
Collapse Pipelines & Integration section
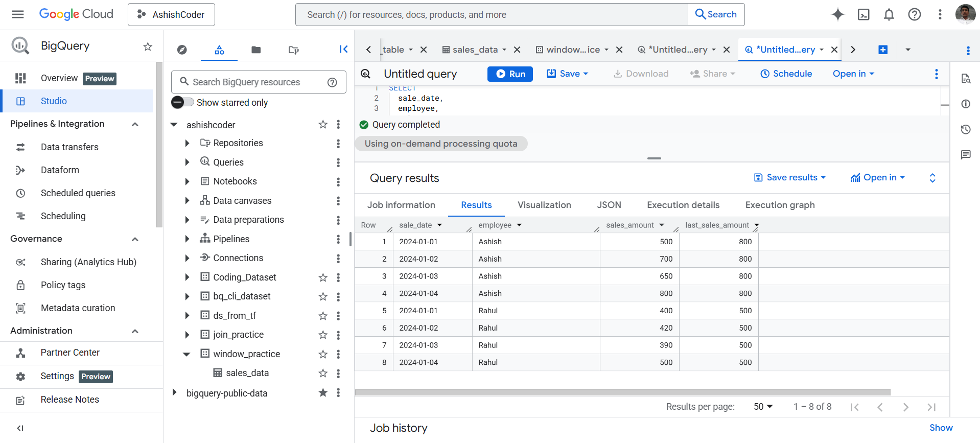(135, 124)
